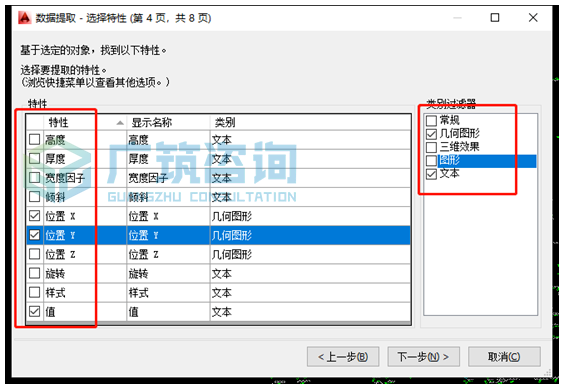Check the highlighted 图形 category filter

click(x=431, y=161)
